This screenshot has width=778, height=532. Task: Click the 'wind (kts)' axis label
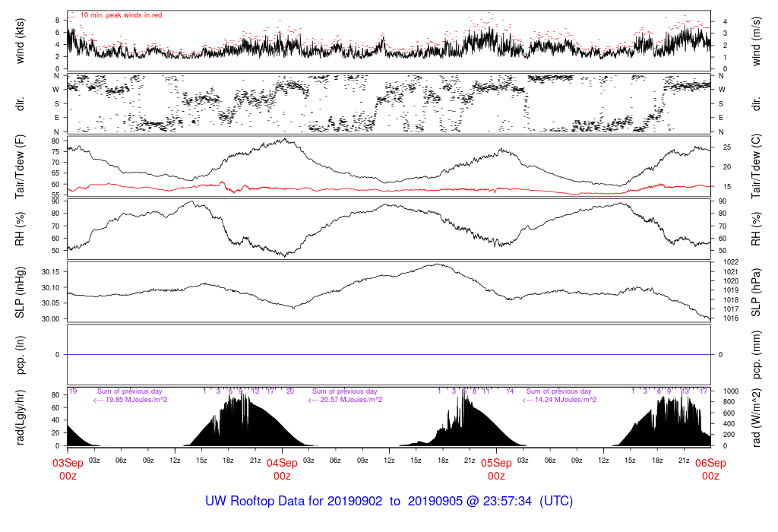pos(20,41)
